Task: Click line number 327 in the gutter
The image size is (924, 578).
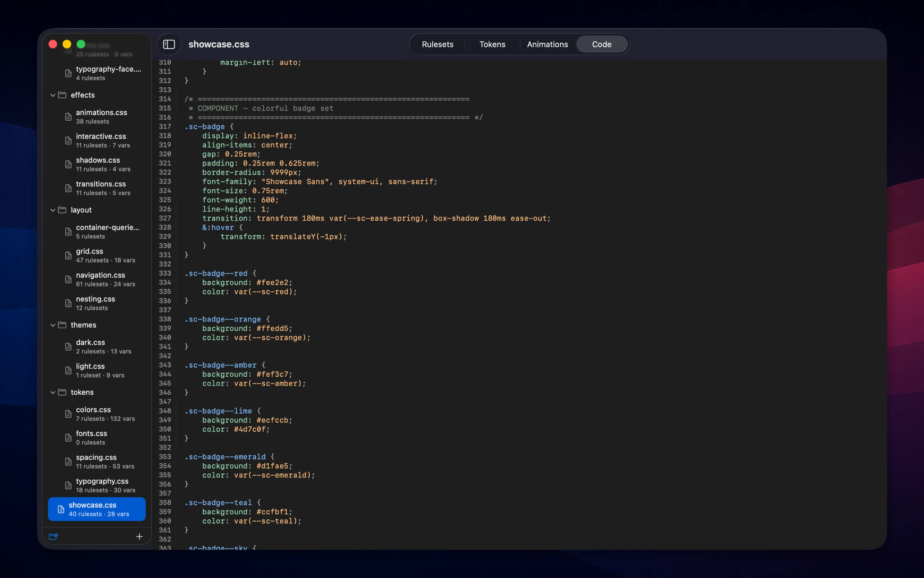Action: (x=165, y=218)
